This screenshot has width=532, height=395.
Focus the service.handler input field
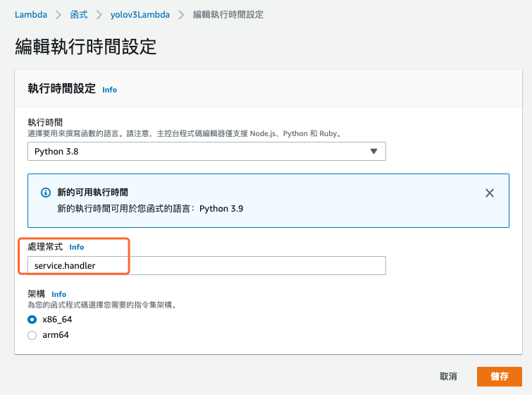coord(206,265)
